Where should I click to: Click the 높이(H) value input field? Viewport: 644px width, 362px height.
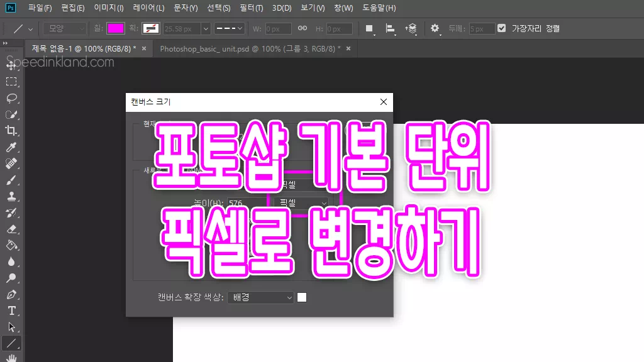[x=247, y=204]
